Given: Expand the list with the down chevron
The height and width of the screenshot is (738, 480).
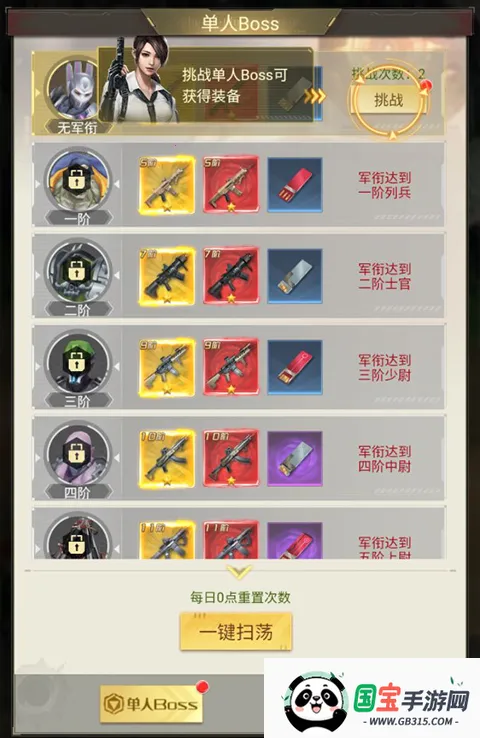Looking at the screenshot, I should 239,572.
